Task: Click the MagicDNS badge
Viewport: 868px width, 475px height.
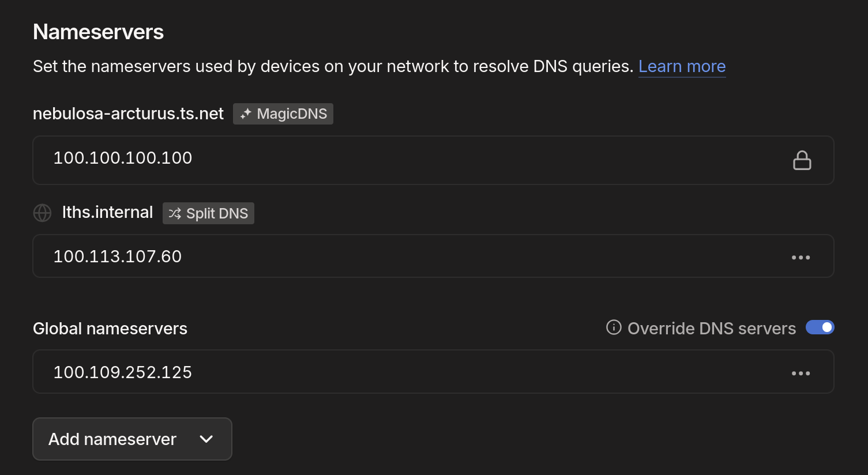Action: point(283,114)
